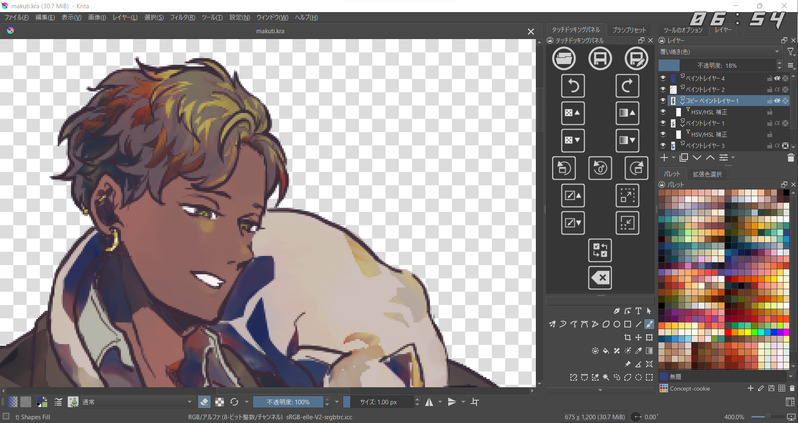The image size is (798, 423).
Task: Switch to the ツールのオプション tab
Action: point(682,30)
